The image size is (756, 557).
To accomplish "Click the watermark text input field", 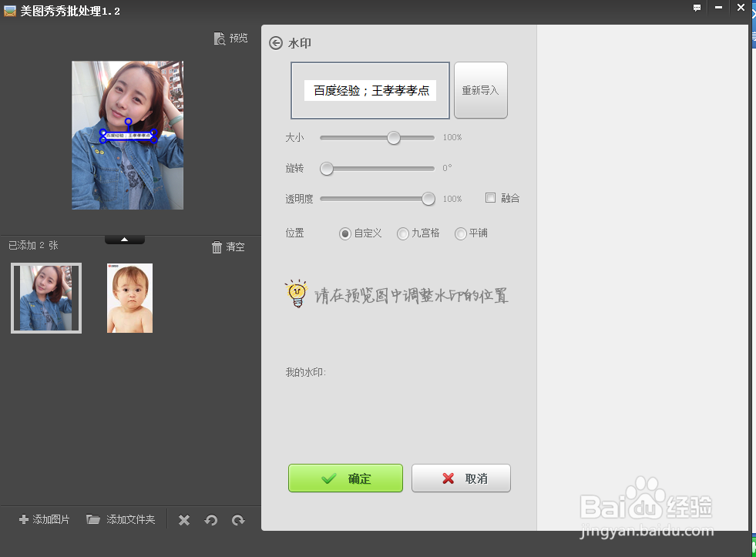I will 369,89.
